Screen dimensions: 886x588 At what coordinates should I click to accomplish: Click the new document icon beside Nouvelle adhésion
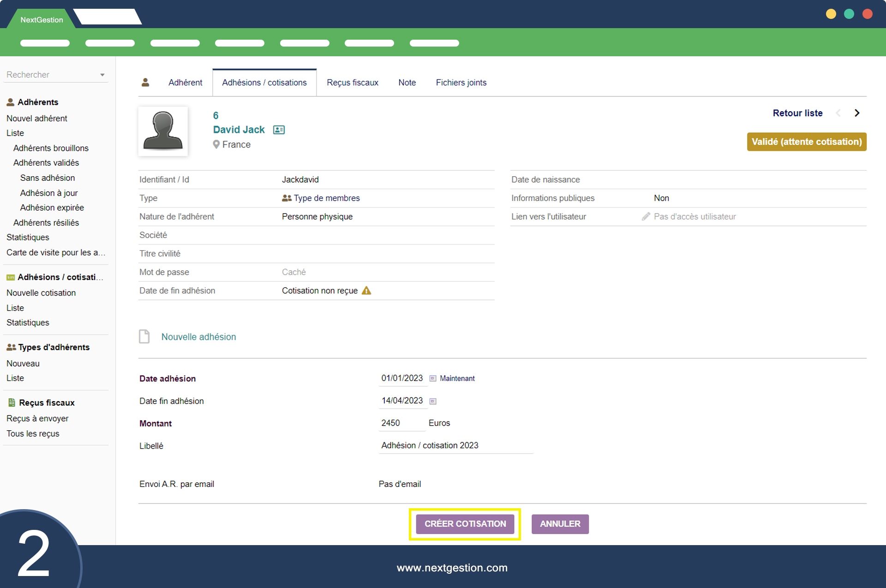(144, 337)
